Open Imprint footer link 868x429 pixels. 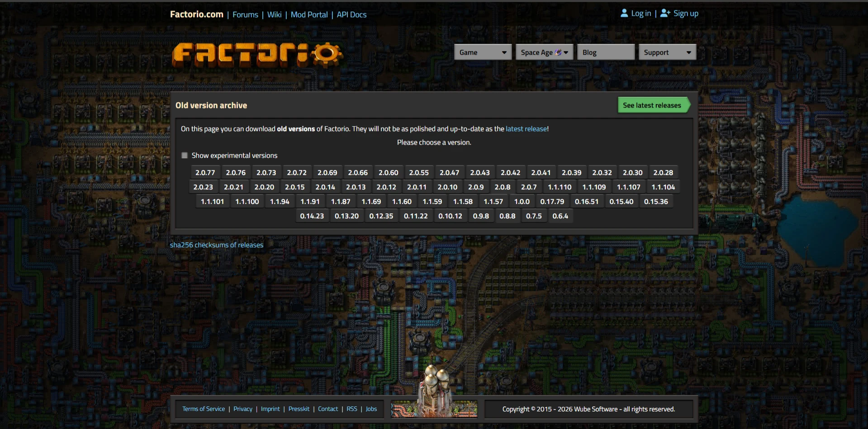pyautogui.click(x=270, y=409)
